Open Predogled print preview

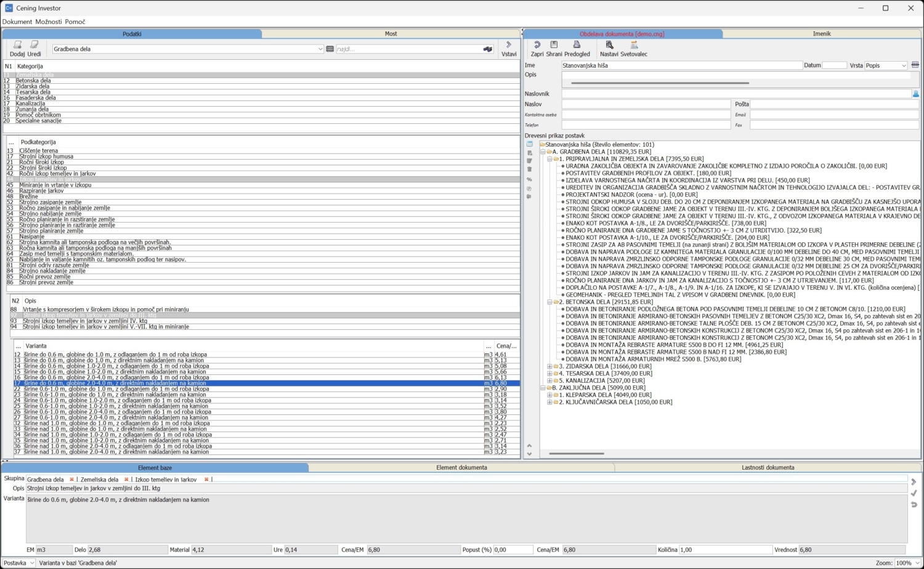tap(577, 45)
